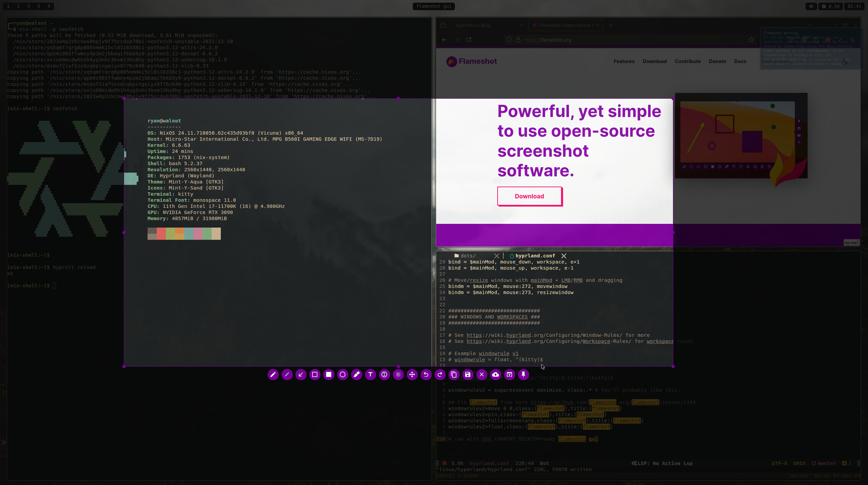The height and width of the screenshot is (485, 868).
Task: Switch to workspace 5 in the top bar
Action: pos(39,6)
